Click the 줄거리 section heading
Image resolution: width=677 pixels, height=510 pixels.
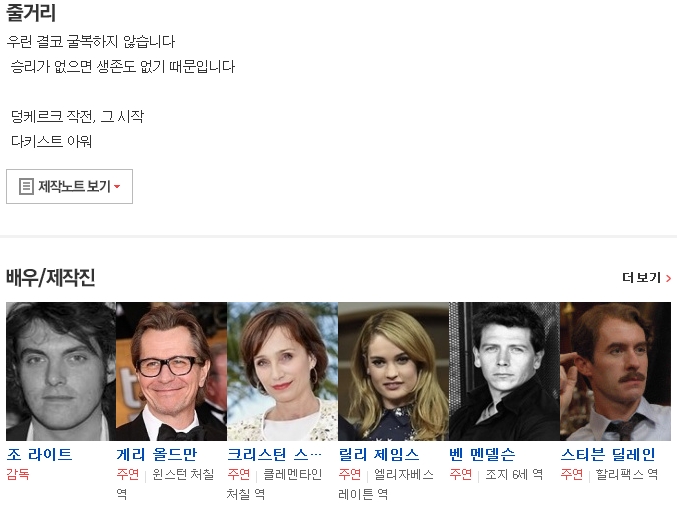31,12
